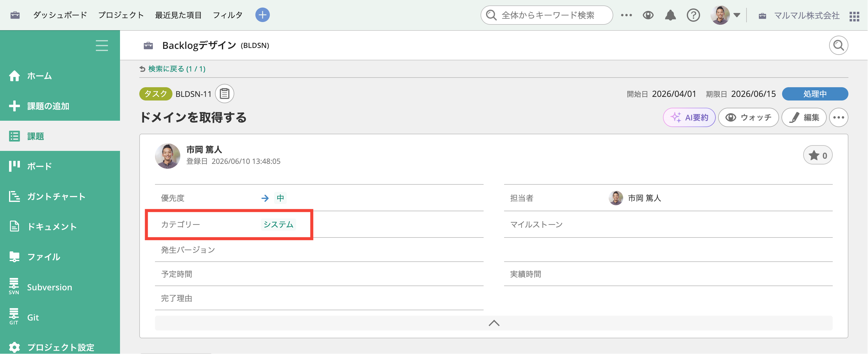Click the star button showing 0
The height and width of the screenshot is (354, 868).
818,155
